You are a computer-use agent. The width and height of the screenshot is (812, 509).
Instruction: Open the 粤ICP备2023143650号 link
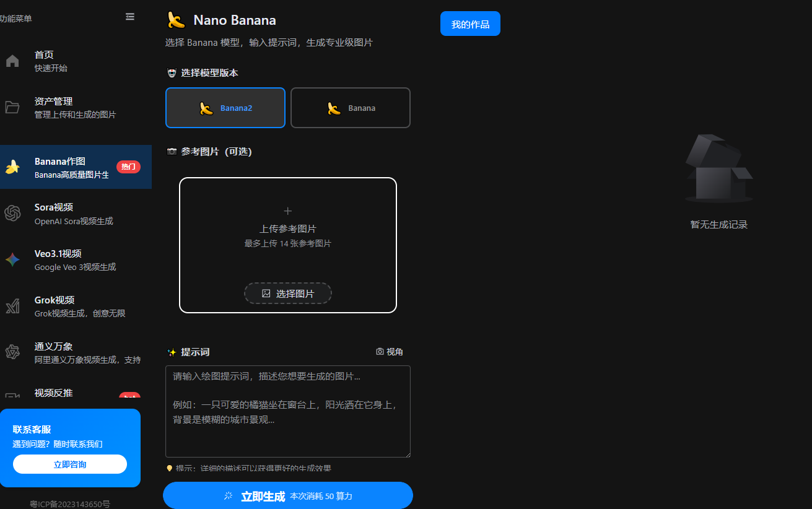[70, 504]
